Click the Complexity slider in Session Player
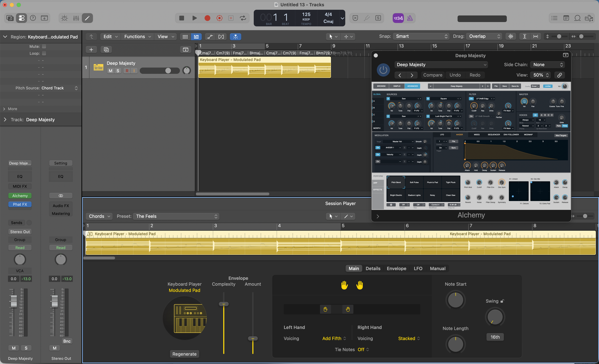Screen dimensions: 599x364 click(223, 303)
